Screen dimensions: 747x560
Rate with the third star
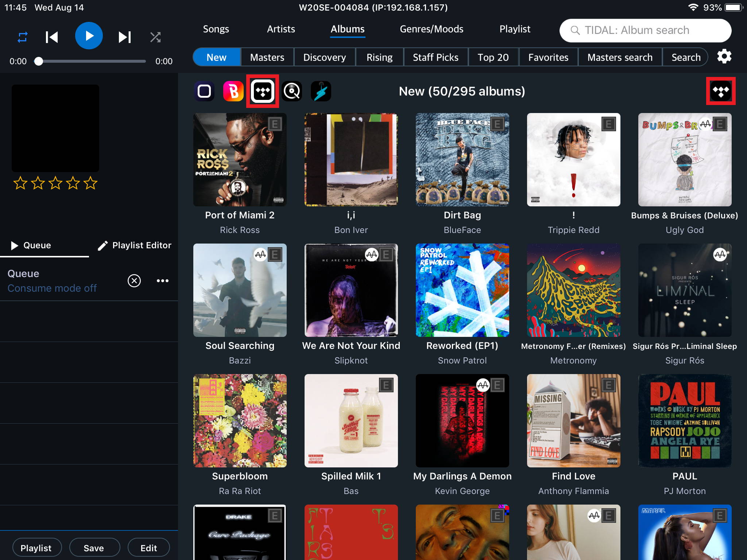[x=55, y=183]
